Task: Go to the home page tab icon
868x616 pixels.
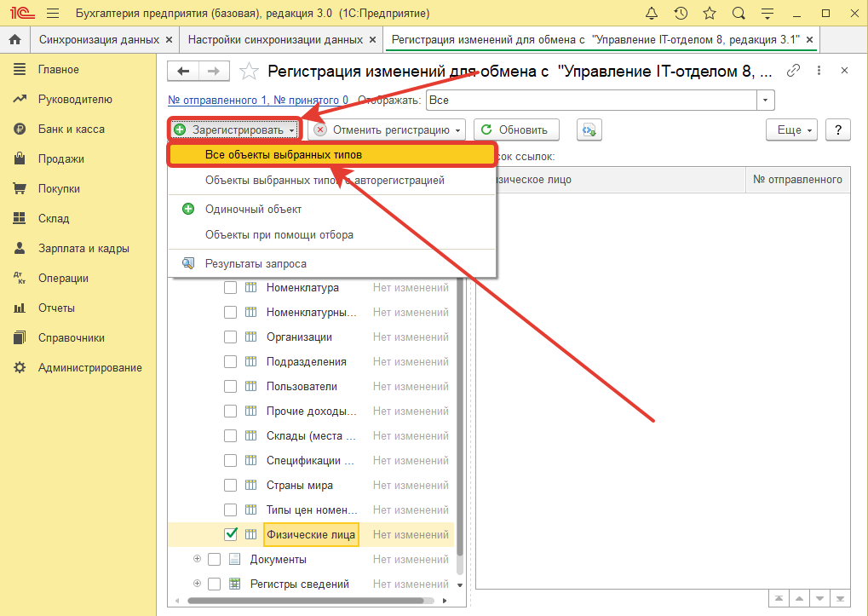Action: (14, 40)
